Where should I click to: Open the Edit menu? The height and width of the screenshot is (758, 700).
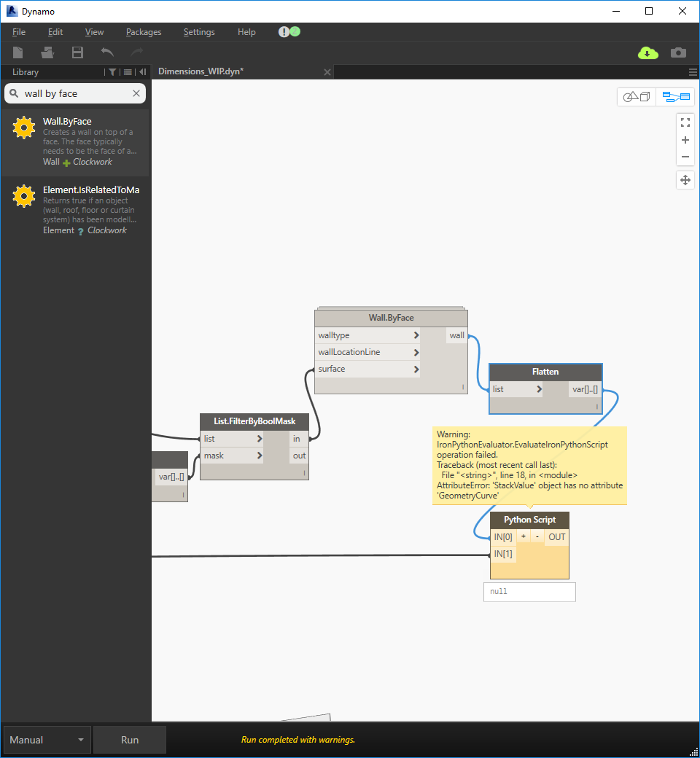[55, 32]
